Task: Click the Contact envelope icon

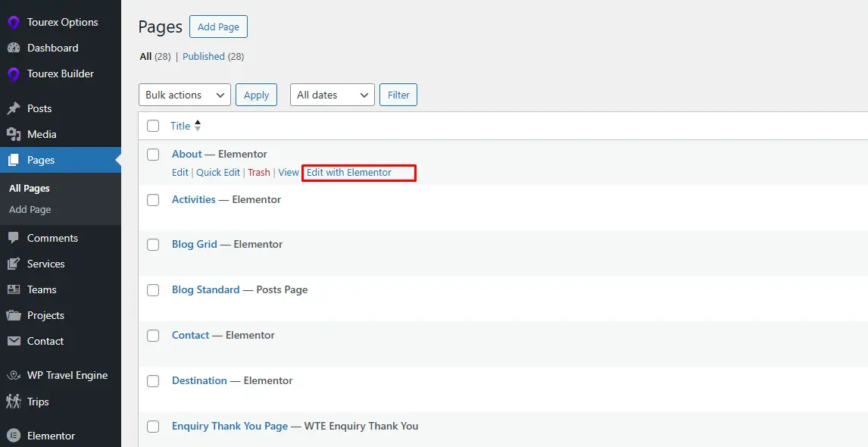Action: (x=14, y=341)
